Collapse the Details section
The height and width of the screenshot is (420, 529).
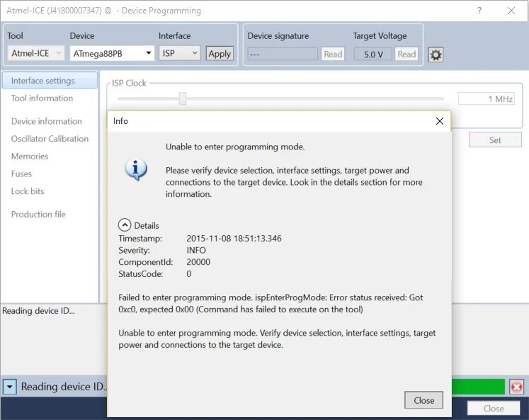click(x=125, y=225)
